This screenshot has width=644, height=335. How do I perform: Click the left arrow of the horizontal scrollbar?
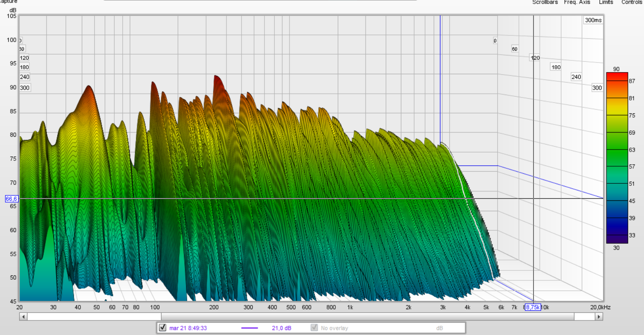pos(23,317)
